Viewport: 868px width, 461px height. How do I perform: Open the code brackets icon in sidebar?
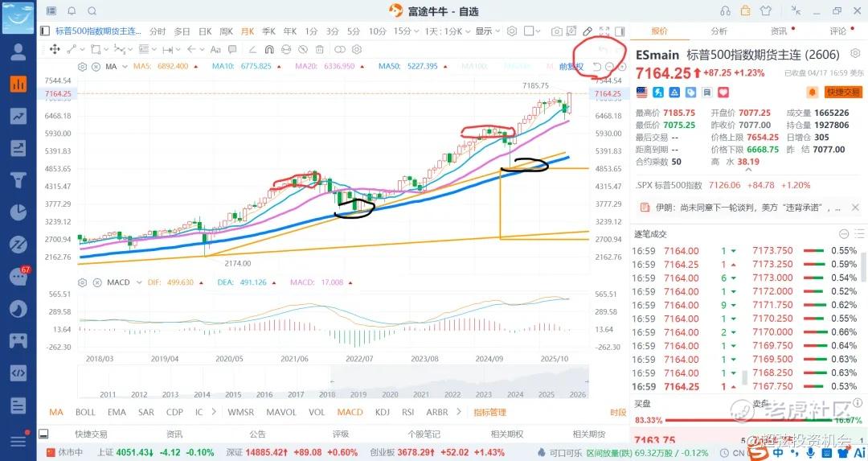tap(18, 373)
